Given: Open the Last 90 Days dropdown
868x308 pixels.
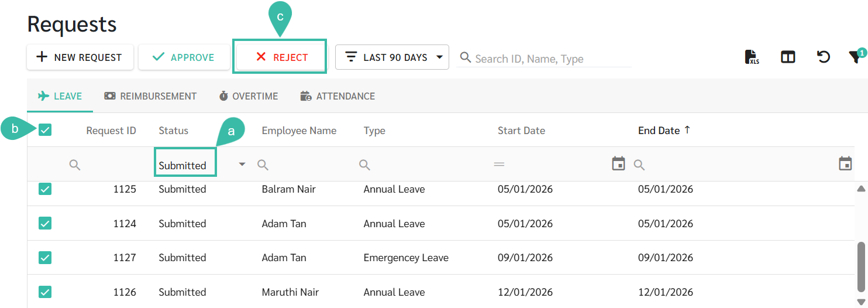Looking at the screenshot, I should click(x=392, y=57).
